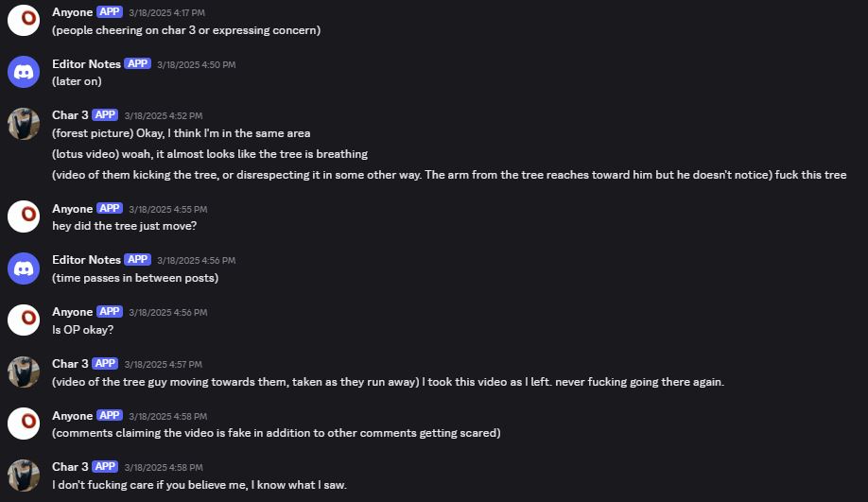Select the "fuck this tree" video message line
This screenshot has height=502, width=868.
click(x=449, y=175)
